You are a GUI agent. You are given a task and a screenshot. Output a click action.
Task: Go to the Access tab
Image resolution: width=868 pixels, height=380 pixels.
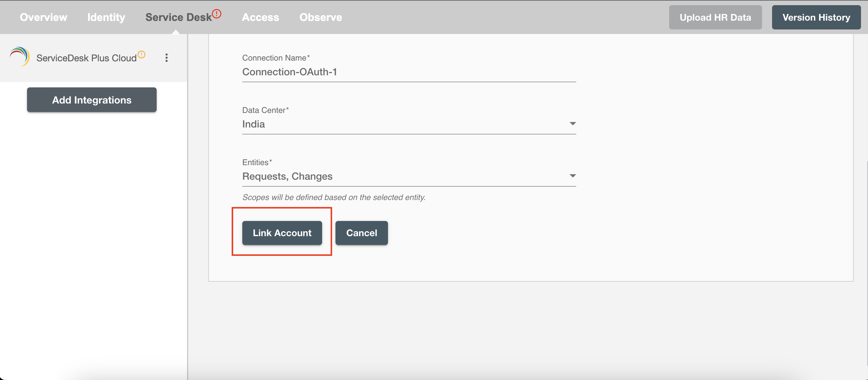point(260,17)
